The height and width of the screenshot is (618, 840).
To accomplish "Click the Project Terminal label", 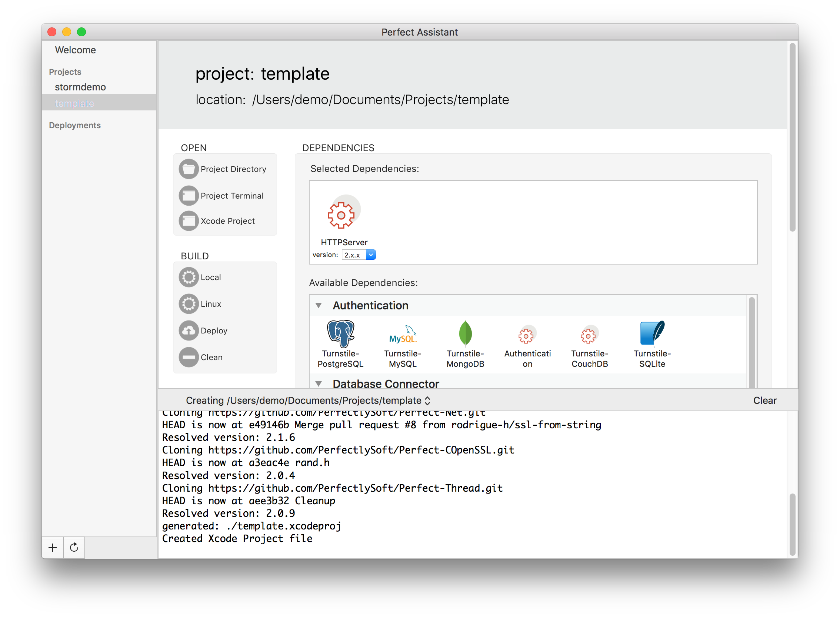I will [x=232, y=196].
